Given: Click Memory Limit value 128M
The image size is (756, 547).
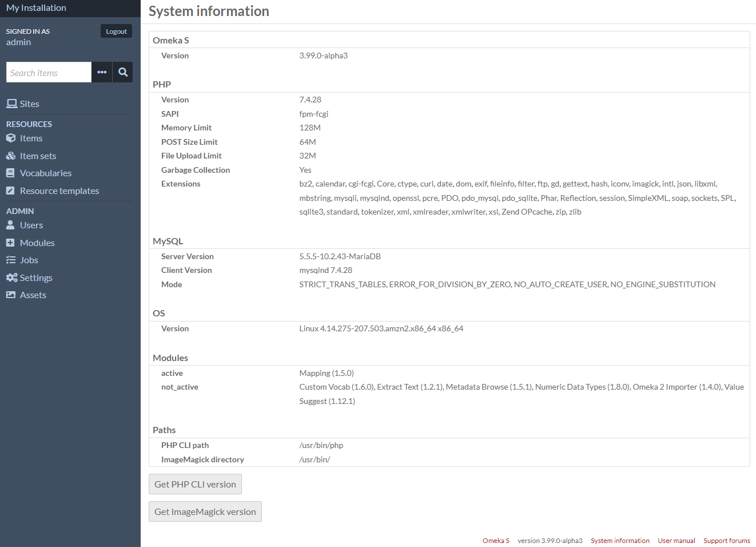Looking at the screenshot, I should tap(309, 128).
